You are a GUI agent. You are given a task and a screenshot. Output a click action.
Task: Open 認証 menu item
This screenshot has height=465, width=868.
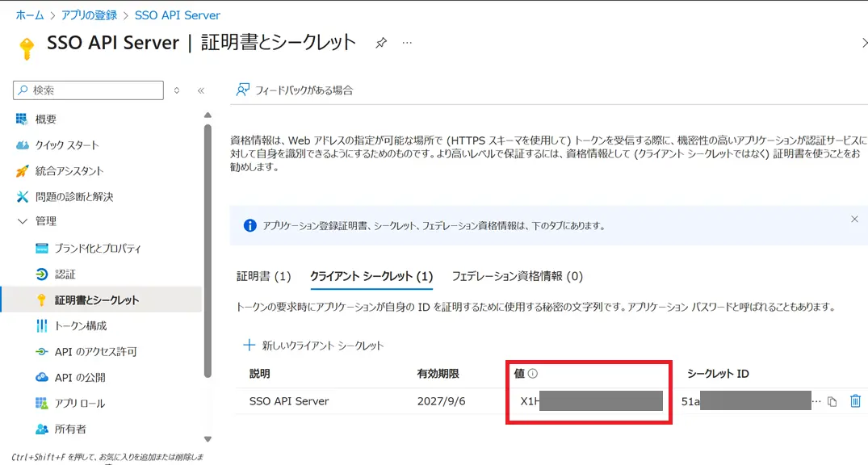click(65, 274)
